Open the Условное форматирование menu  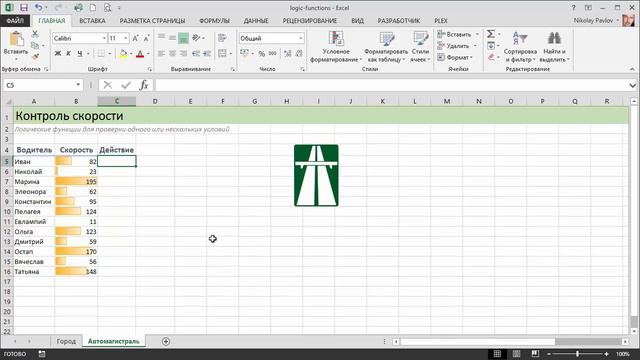[x=336, y=47]
